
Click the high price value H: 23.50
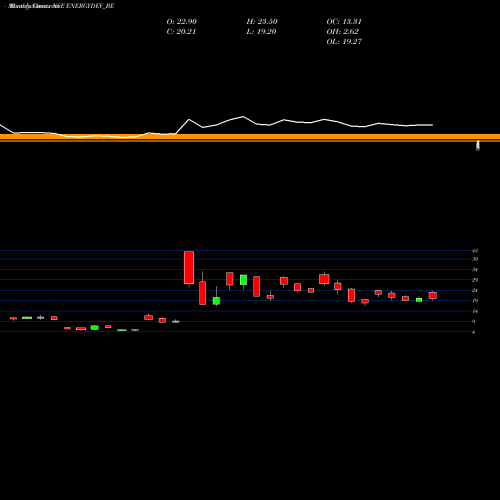(262, 22)
